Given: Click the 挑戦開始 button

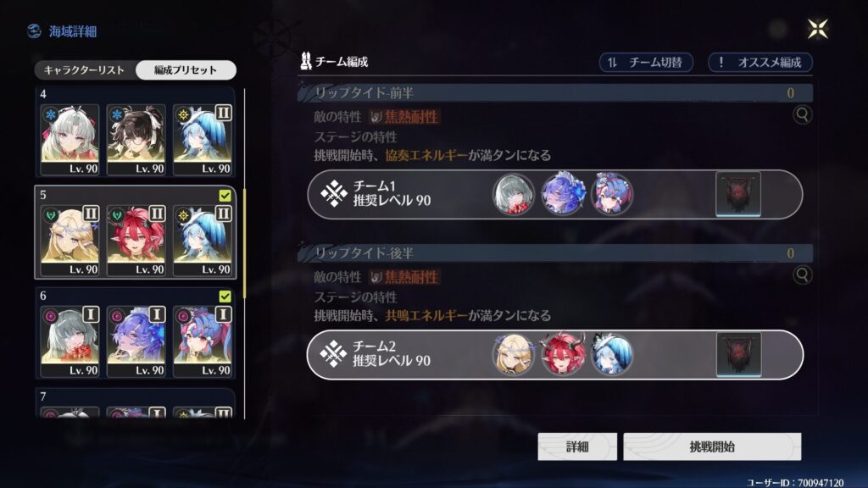Looking at the screenshot, I should [x=712, y=446].
